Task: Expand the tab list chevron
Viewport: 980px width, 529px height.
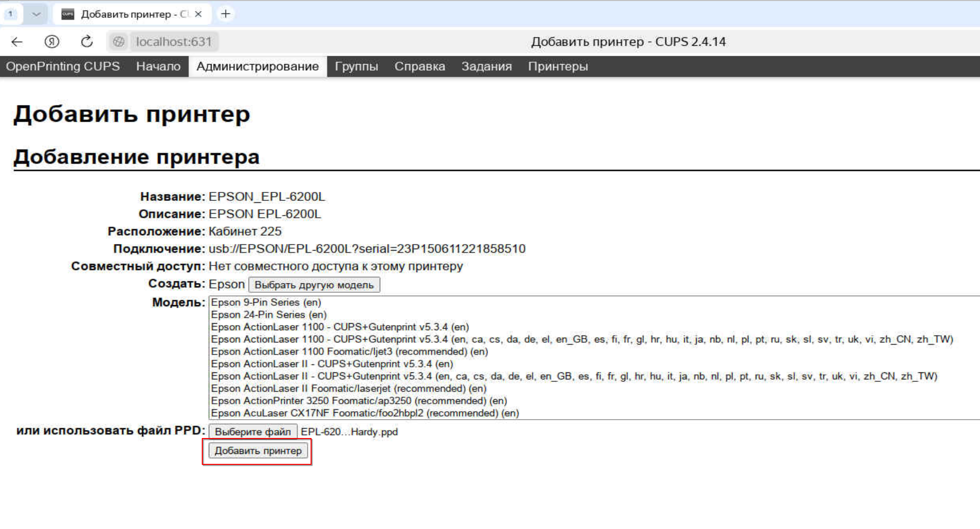Action: click(x=36, y=14)
